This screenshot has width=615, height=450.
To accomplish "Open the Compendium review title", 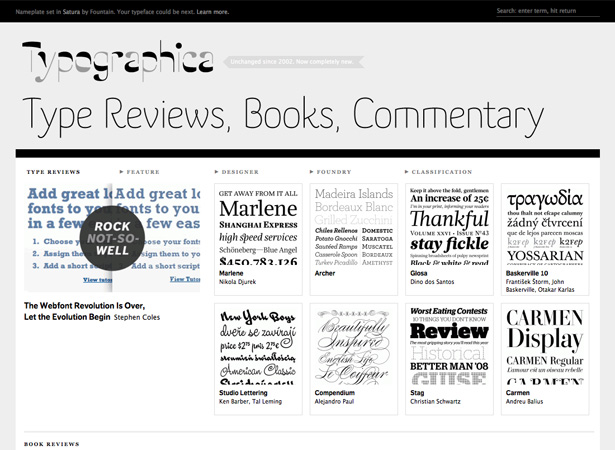I will pyautogui.click(x=335, y=393).
